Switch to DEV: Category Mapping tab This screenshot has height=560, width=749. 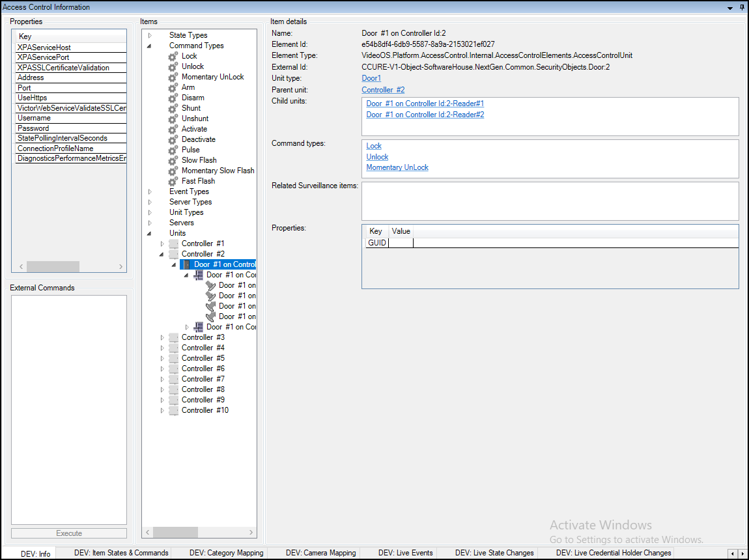[x=227, y=553]
